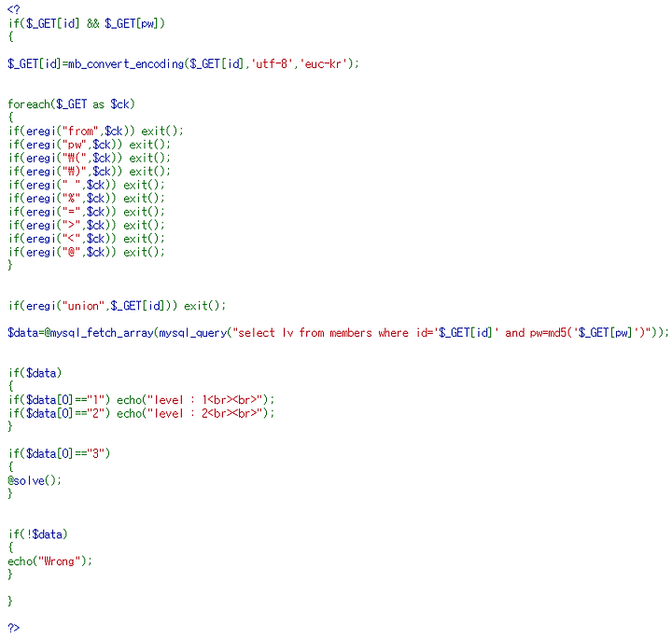Click the eregi("%",$ck) line
Viewport: 672px width, 637px height.
click(x=86, y=198)
